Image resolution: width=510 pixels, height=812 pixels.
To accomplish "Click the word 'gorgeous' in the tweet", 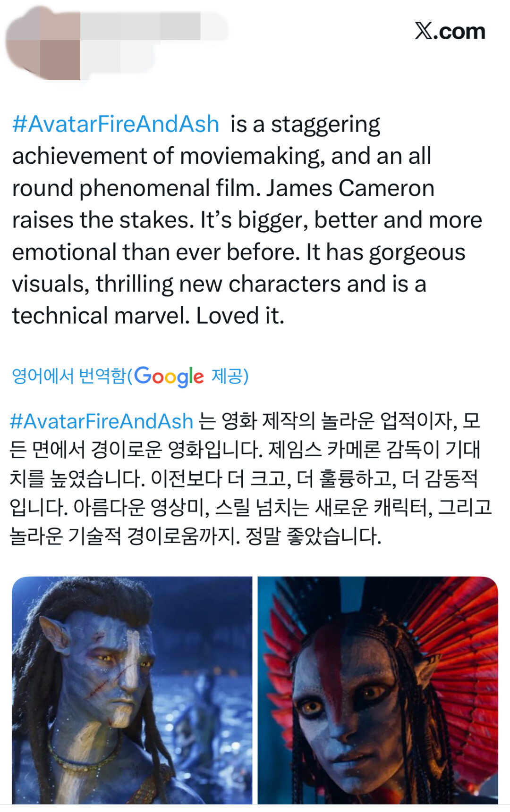I will coord(417,253).
